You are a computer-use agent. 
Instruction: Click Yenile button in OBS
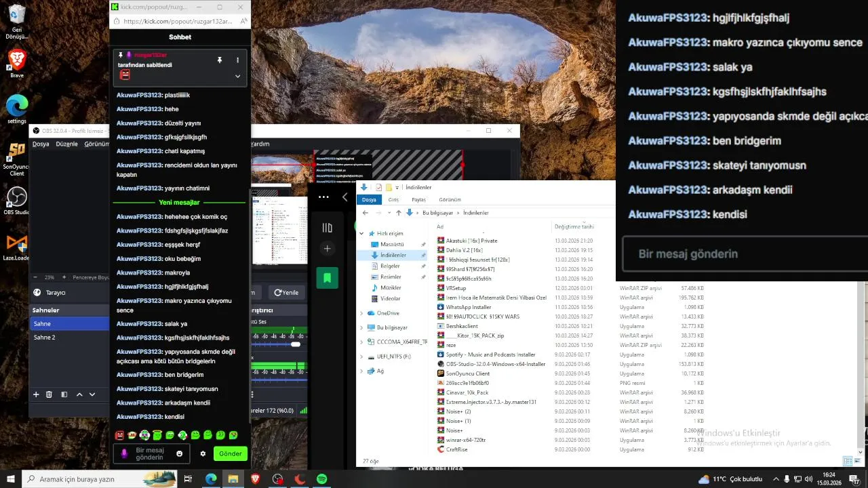coord(286,292)
